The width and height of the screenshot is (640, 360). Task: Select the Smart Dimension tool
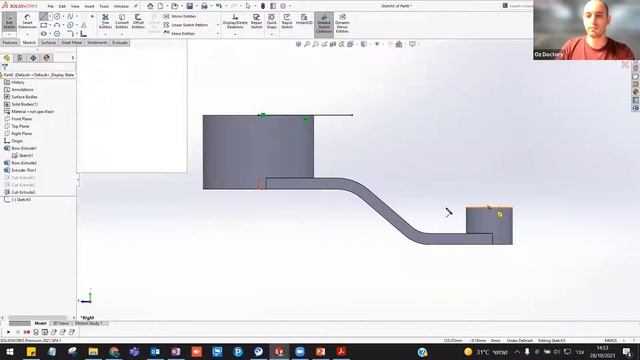pyautogui.click(x=27, y=21)
